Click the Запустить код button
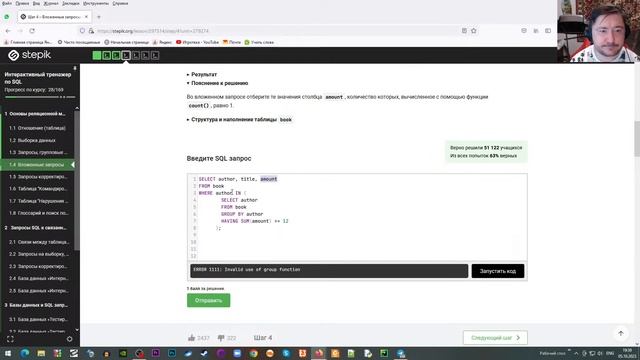This screenshot has height=360, width=640. [498, 271]
